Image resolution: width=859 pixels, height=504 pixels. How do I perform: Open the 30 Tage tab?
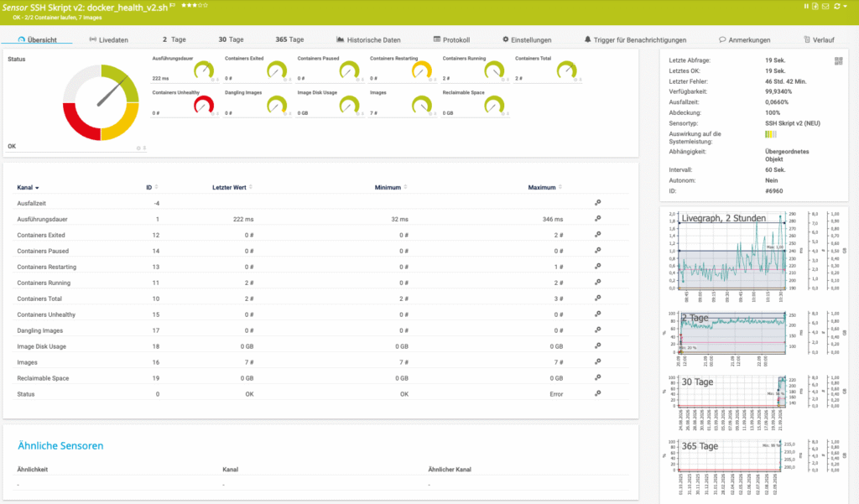(x=231, y=39)
